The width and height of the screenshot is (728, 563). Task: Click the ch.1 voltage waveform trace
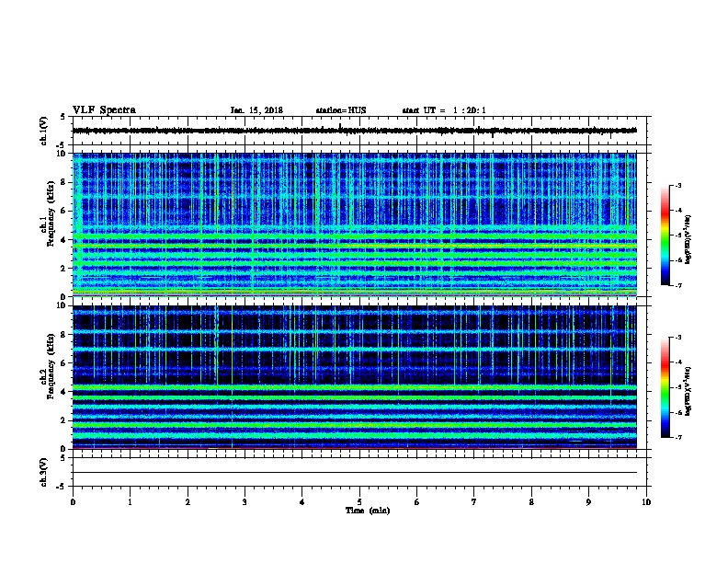(355, 131)
